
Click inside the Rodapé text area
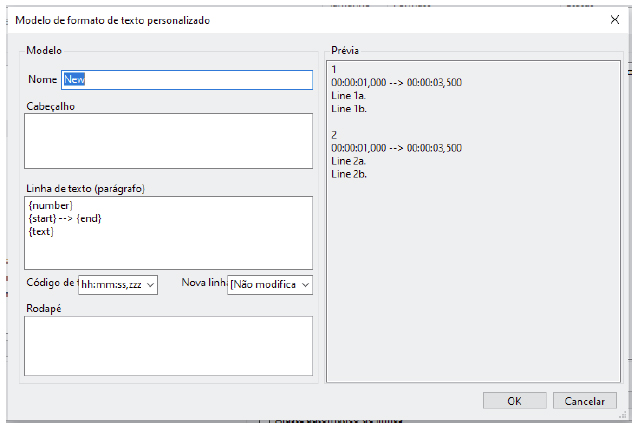pos(169,345)
